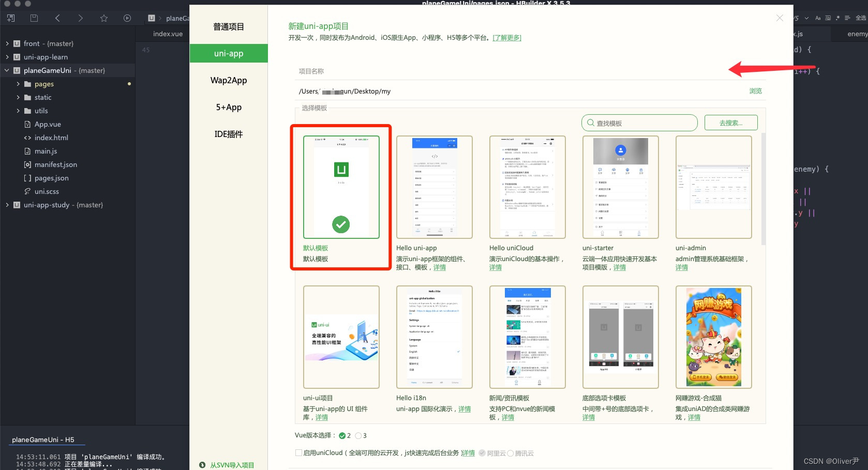
Task: Toggle regex search icon
Action: pyautogui.click(x=837, y=18)
